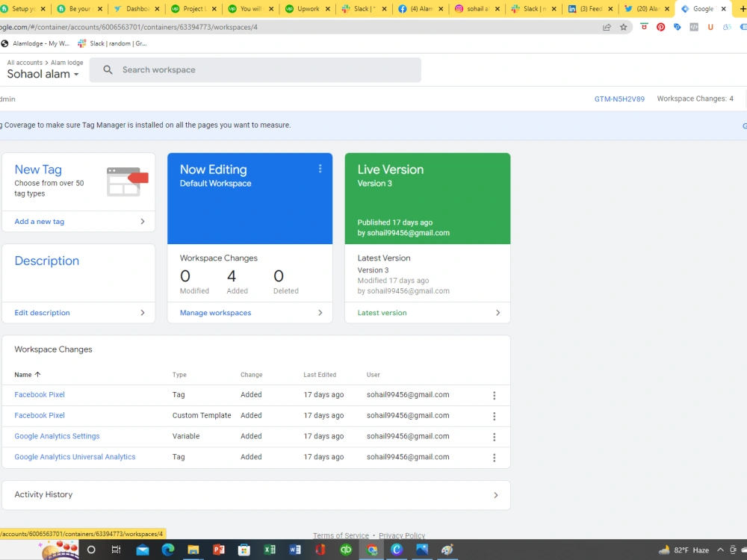Click the Edit description link
Image resolution: width=747 pixels, height=560 pixels.
click(42, 313)
